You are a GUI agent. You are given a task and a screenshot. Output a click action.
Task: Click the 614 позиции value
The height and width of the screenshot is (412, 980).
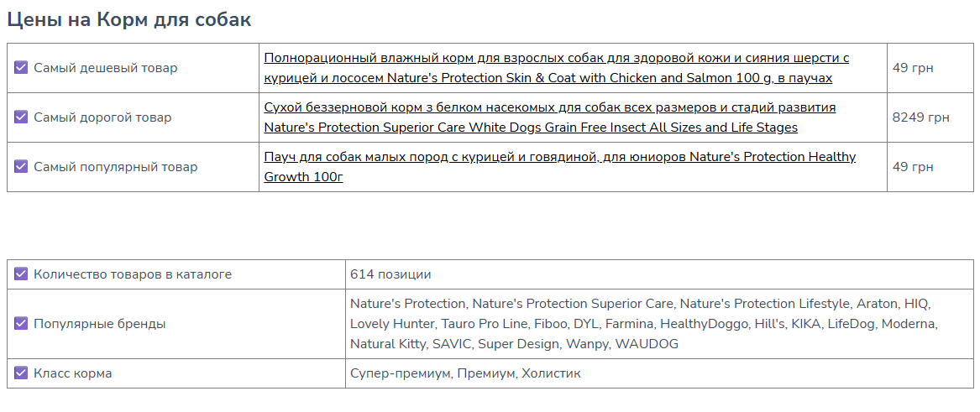pos(390,274)
